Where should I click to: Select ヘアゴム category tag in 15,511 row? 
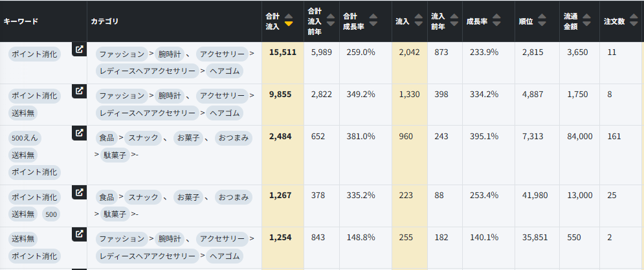(225, 71)
